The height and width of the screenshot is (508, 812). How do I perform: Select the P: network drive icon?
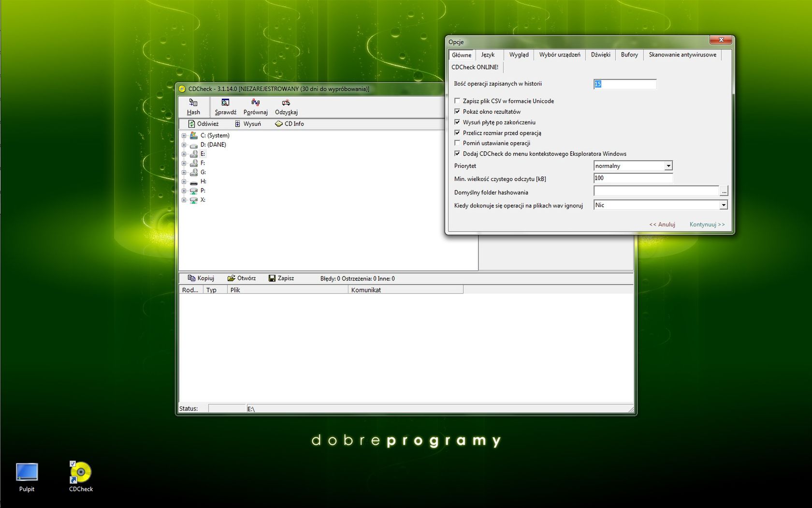(194, 191)
